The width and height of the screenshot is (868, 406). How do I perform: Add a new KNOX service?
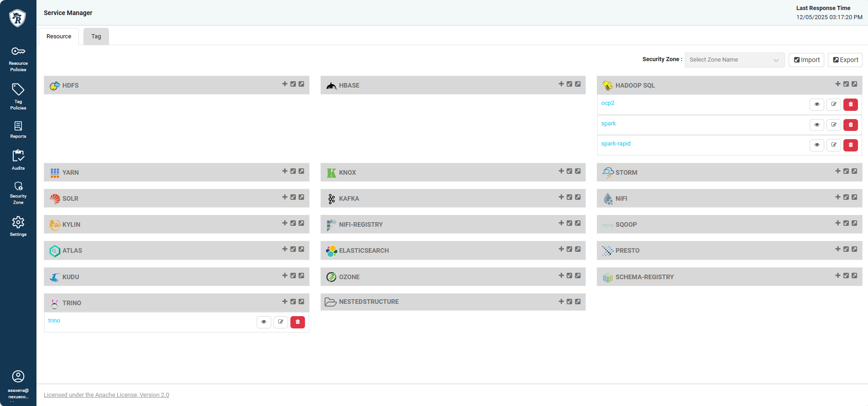(x=561, y=171)
